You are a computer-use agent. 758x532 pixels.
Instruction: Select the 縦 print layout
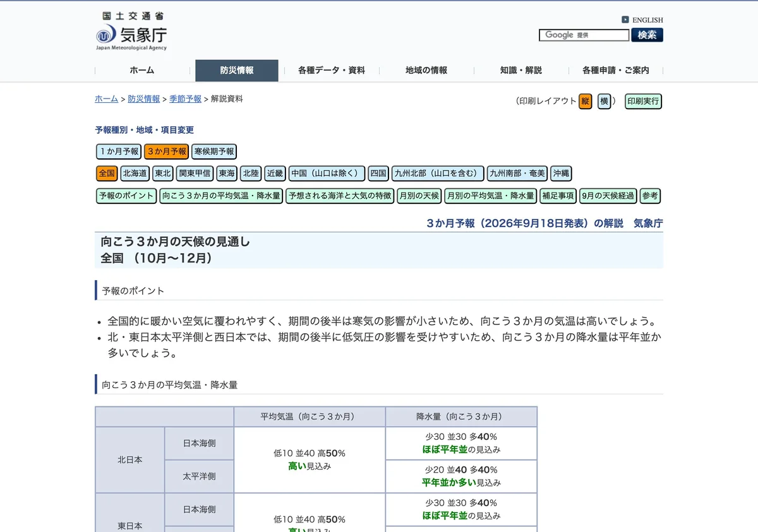[x=586, y=101]
